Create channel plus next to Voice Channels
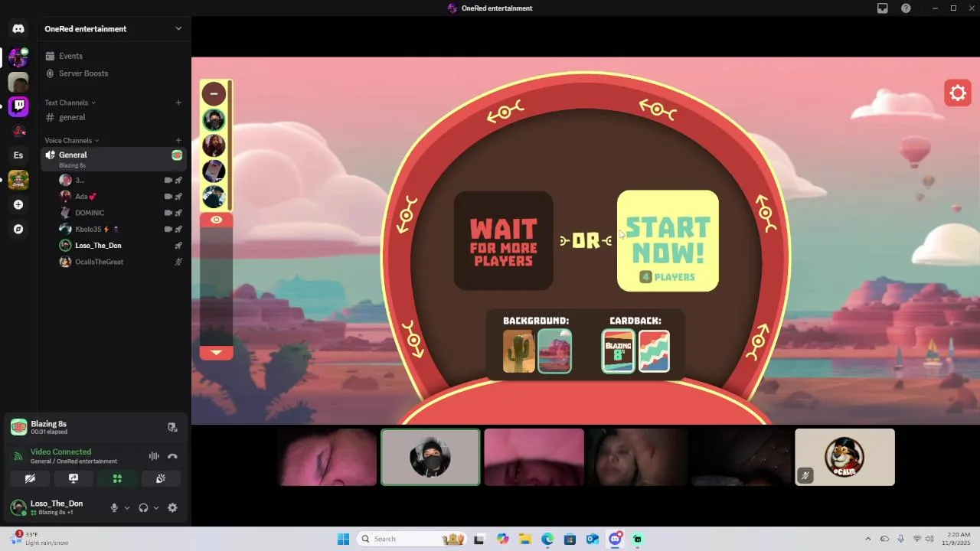The height and width of the screenshot is (551, 980). (178, 140)
